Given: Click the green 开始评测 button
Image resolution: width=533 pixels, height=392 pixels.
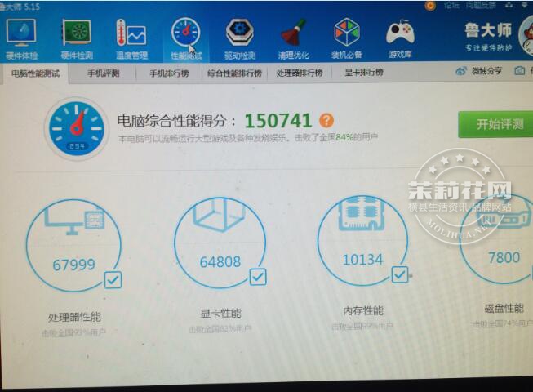Looking at the screenshot, I should [495, 124].
